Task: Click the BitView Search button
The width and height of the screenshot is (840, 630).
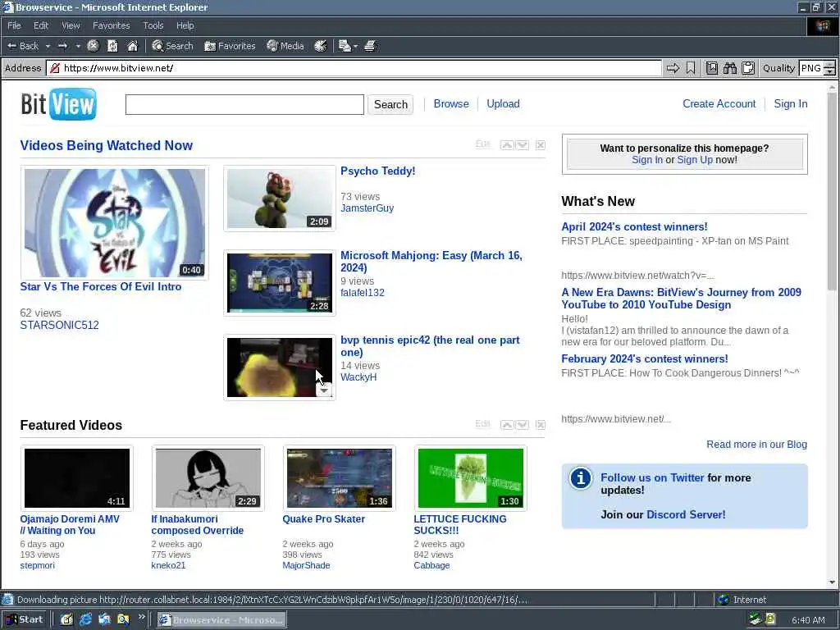Action: click(390, 104)
